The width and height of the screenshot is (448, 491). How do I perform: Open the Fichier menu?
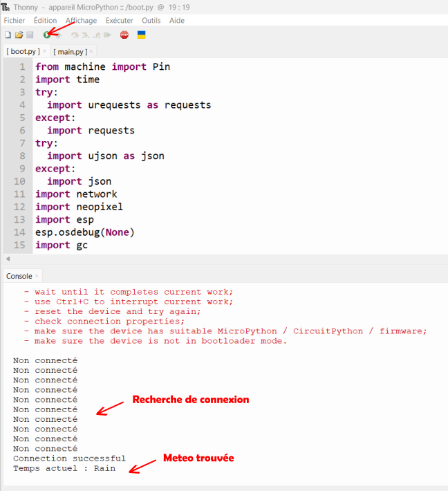[x=15, y=21]
